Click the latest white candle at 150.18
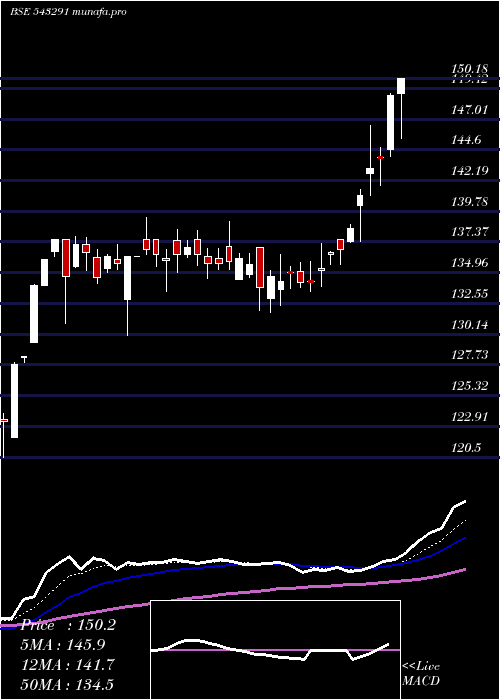The image size is (500, 700). (401, 86)
